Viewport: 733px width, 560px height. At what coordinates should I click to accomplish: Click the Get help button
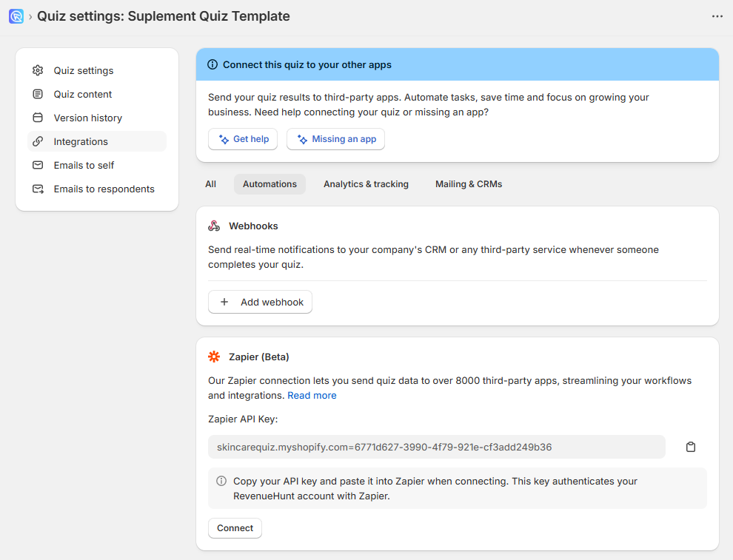click(x=243, y=138)
